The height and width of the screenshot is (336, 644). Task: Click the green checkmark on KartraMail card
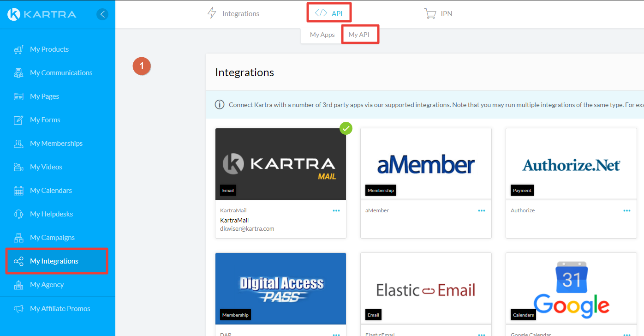pyautogui.click(x=346, y=128)
